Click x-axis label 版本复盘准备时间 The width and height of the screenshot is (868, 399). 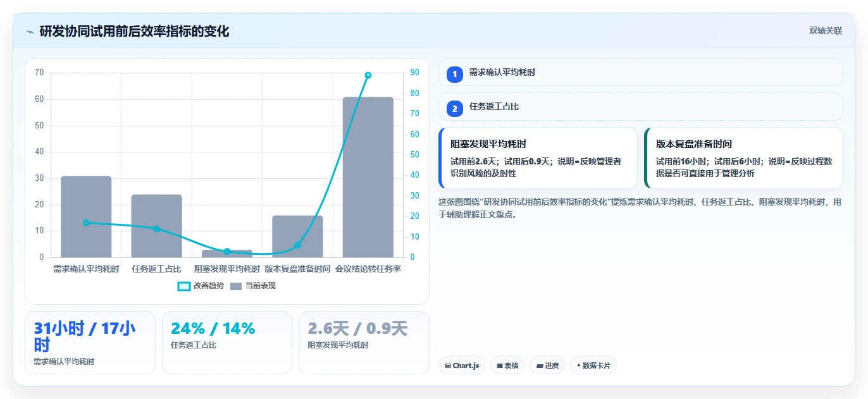297,269
